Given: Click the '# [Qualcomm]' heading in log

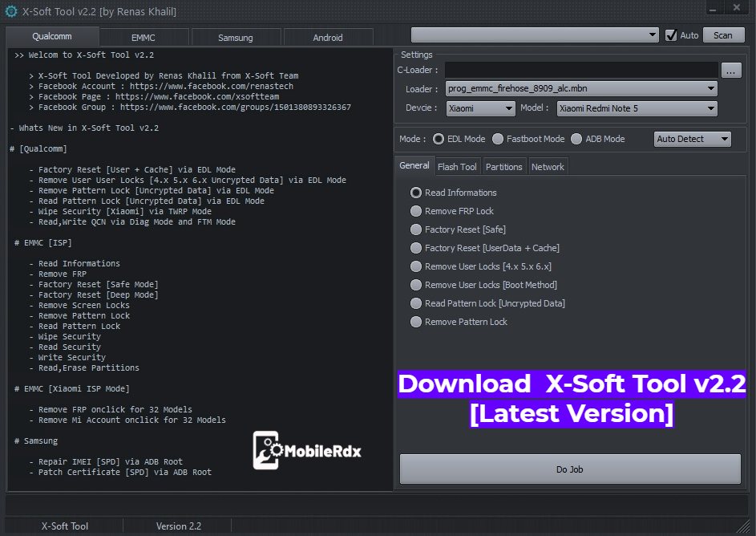Looking at the screenshot, I should click(38, 148).
